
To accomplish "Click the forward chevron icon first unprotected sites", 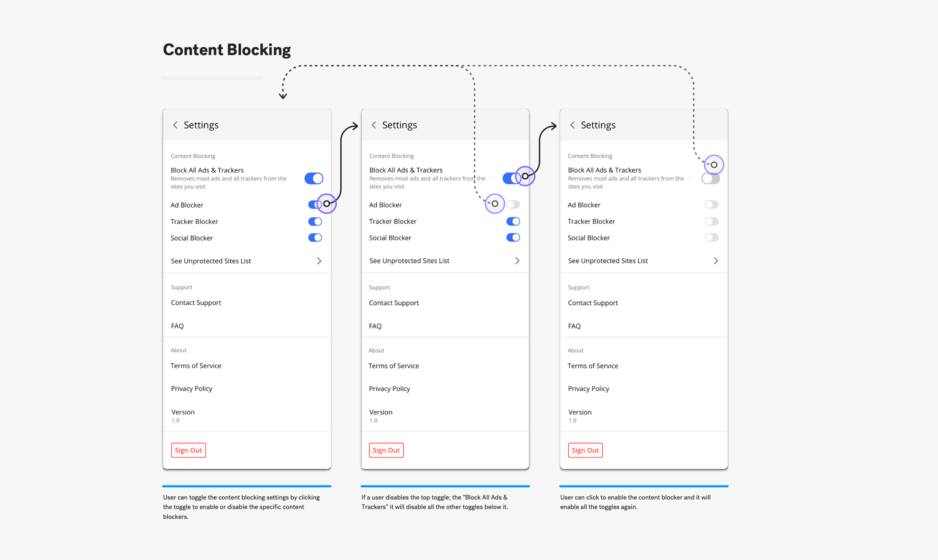I will [x=319, y=260].
